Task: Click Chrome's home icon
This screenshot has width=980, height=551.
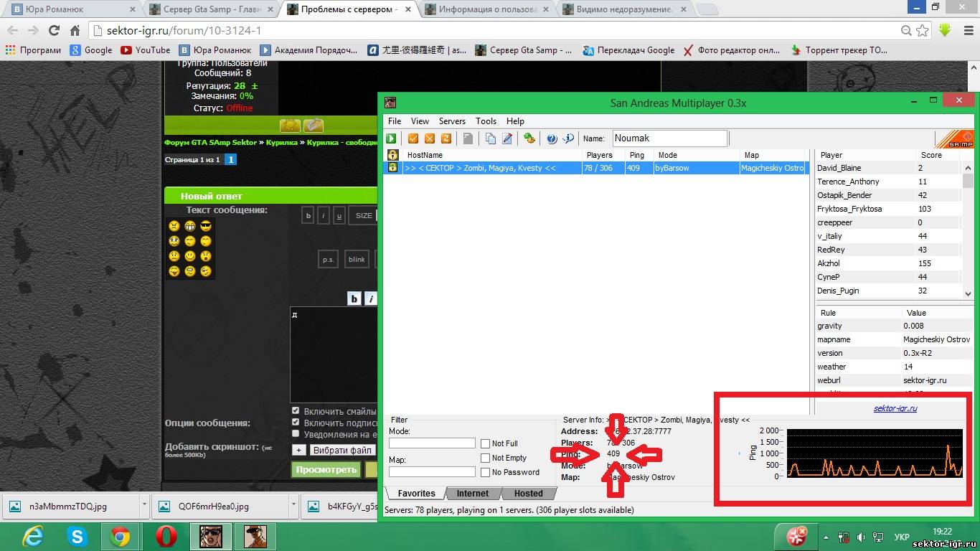Action: [75, 31]
